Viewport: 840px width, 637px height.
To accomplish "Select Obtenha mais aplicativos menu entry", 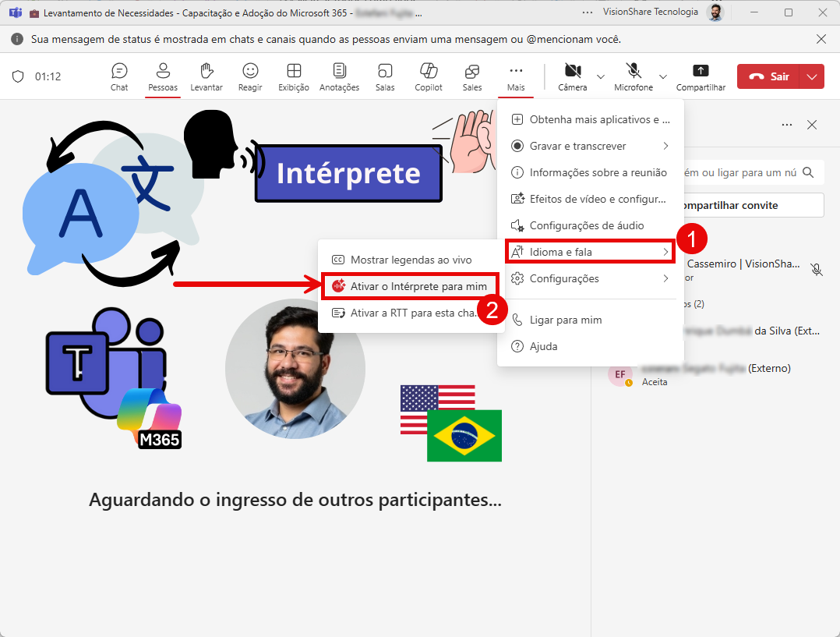I will pyautogui.click(x=591, y=119).
